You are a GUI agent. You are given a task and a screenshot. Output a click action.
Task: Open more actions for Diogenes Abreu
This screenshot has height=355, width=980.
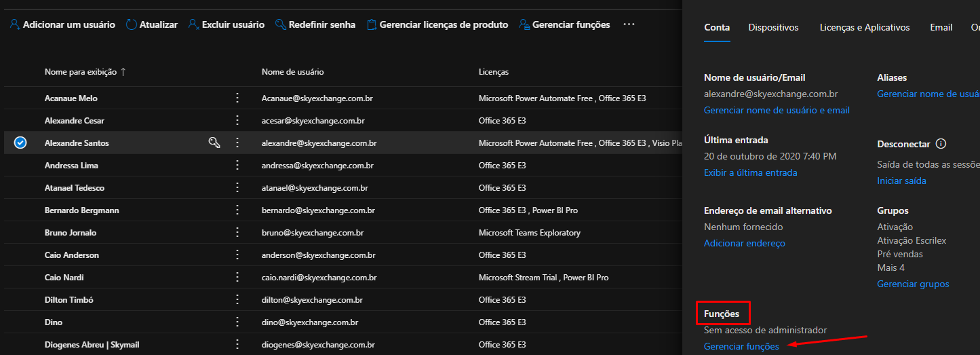point(237,344)
